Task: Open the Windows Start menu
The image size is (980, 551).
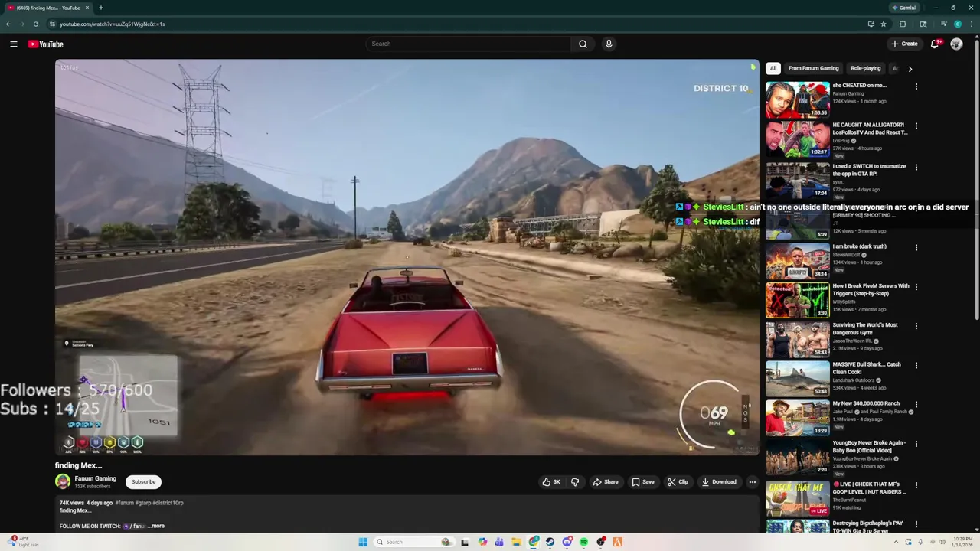Action: 363,542
